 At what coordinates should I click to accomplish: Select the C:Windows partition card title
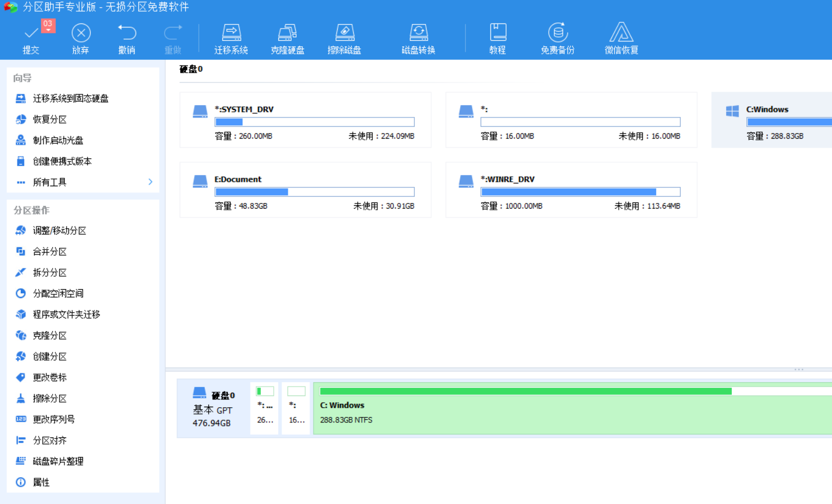point(767,109)
